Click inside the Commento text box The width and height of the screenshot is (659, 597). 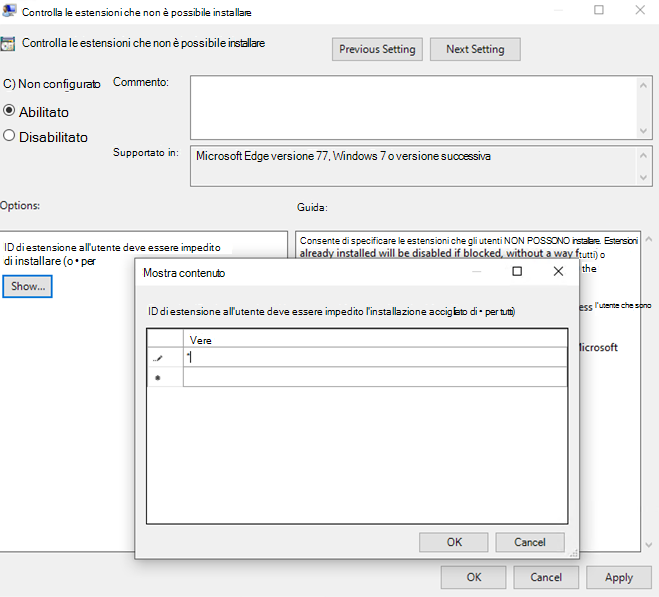(414, 108)
